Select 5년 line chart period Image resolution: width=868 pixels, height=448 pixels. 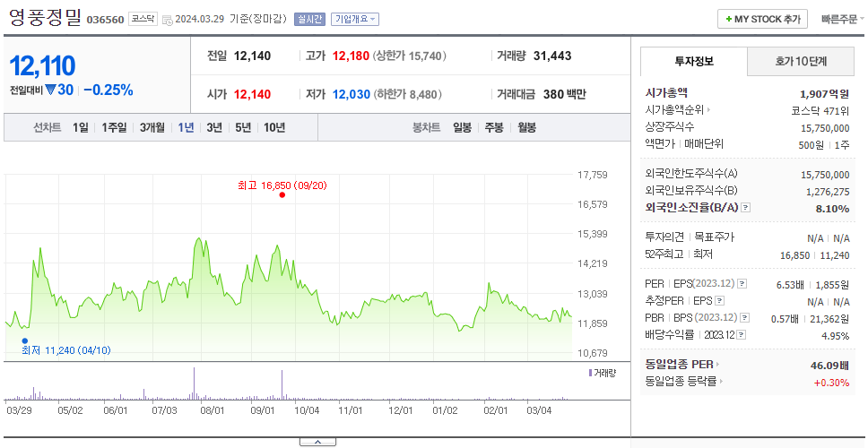(x=243, y=128)
